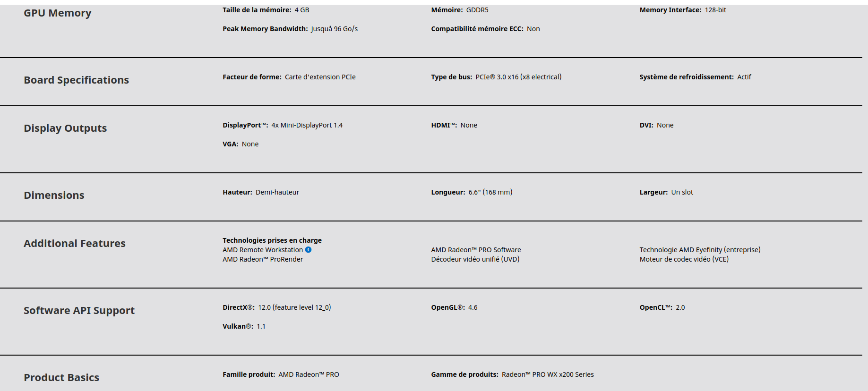Viewport: 868px width, 391px height.
Task: Click the Vulkan 1.1 specification entry
Action: click(244, 326)
